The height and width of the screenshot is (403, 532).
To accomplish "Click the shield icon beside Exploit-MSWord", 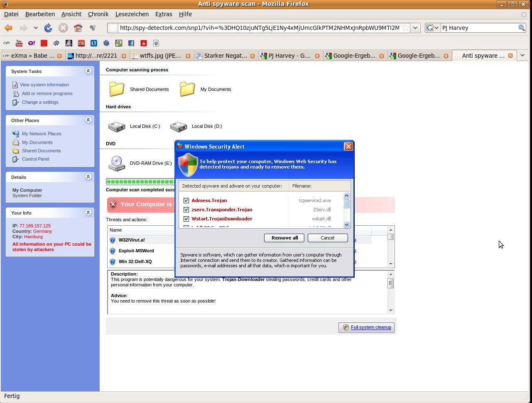I will pyautogui.click(x=112, y=251).
